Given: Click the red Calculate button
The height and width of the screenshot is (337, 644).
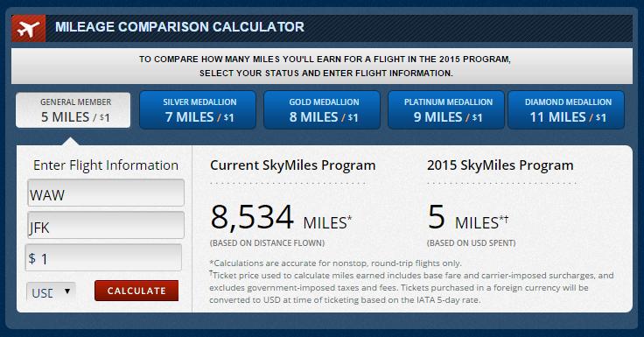Looking at the screenshot, I should pos(136,291).
